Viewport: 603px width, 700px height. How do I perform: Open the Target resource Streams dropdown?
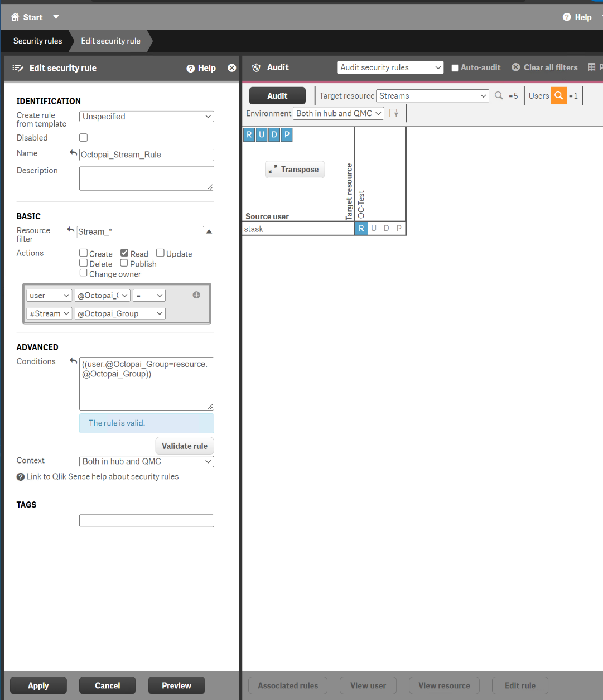pyautogui.click(x=432, y=96)
